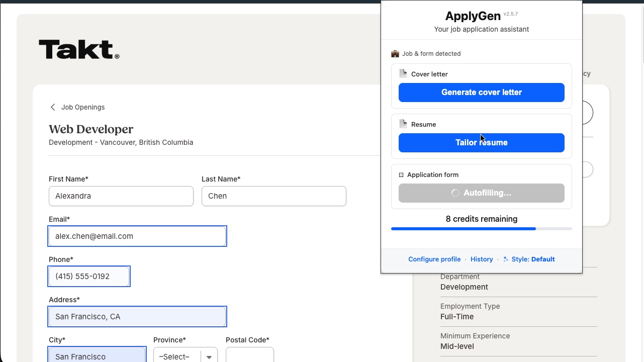This screenshot has width=644, height=362.
Task: Click the Your job application assistant tagline
Action: [x=482, y=29]
